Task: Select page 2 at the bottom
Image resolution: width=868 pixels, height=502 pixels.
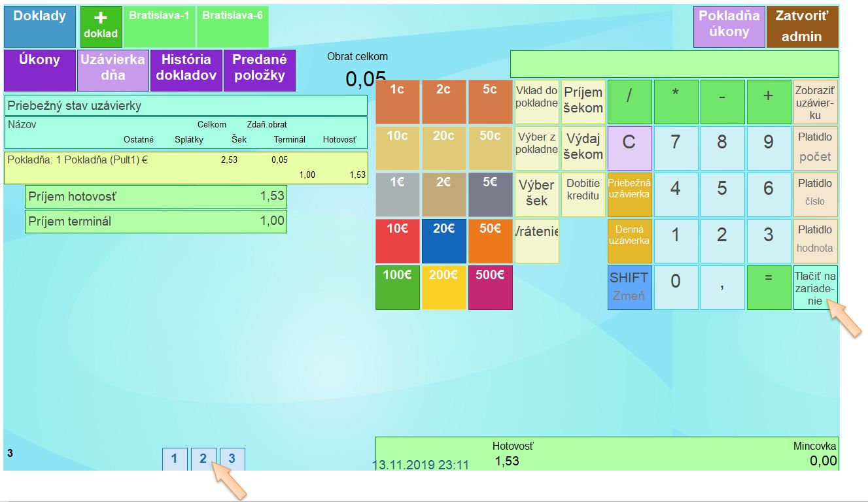Action: pyautogui.click(x=203, y=459)
